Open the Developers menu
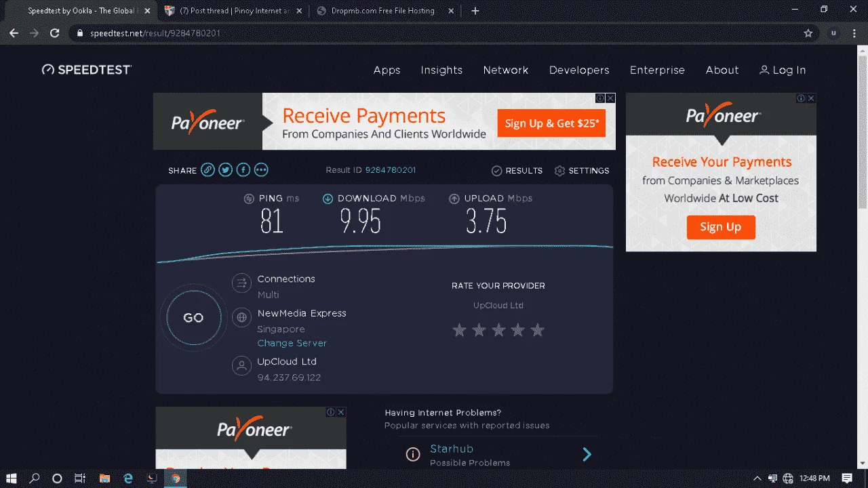The width and height of the screenshot is (868, 488). 579,70
